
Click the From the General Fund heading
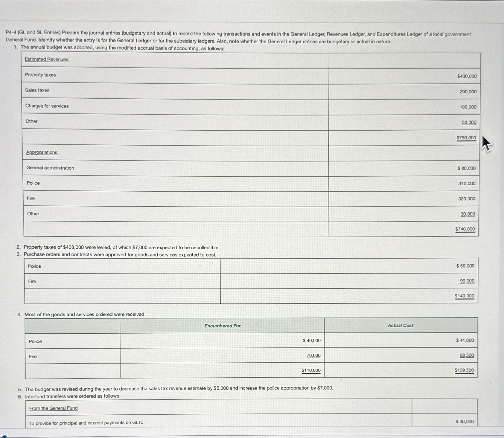tap(53, 408)
